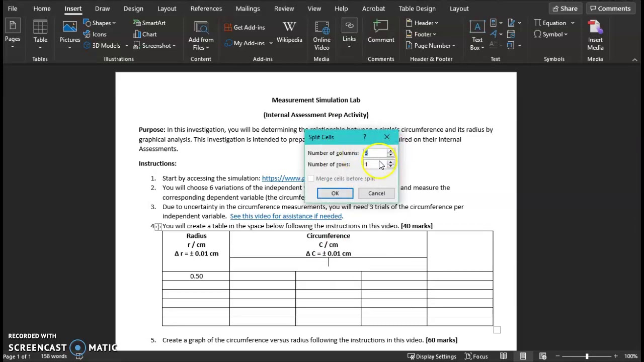
Task: Confirm Split Cells with OK button
Action: tap(335, 194)
